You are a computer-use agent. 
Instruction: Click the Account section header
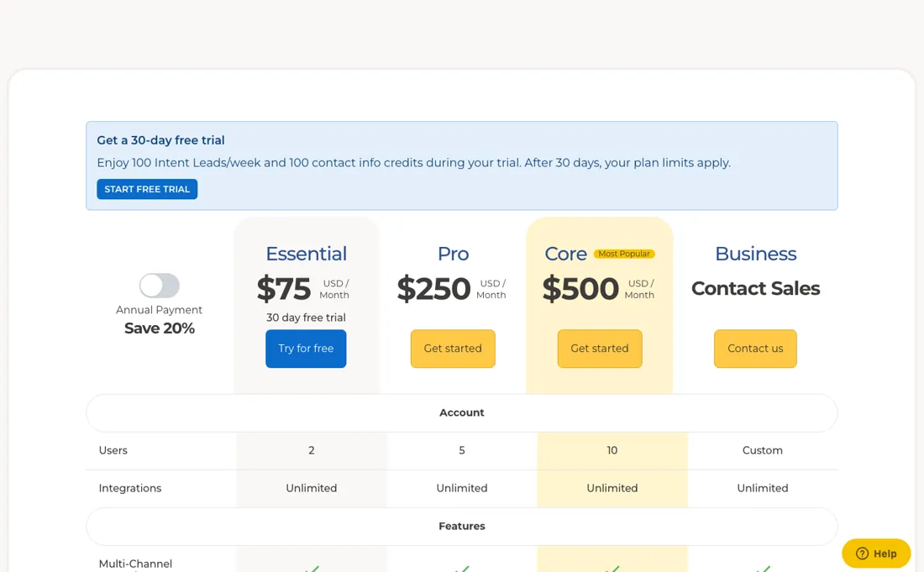[x=461, y=413]
